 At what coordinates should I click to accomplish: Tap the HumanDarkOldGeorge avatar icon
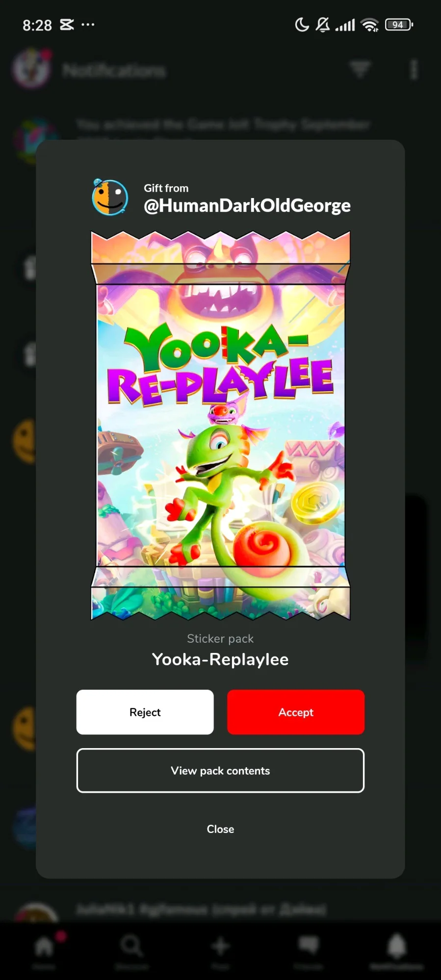coord(110,197)
